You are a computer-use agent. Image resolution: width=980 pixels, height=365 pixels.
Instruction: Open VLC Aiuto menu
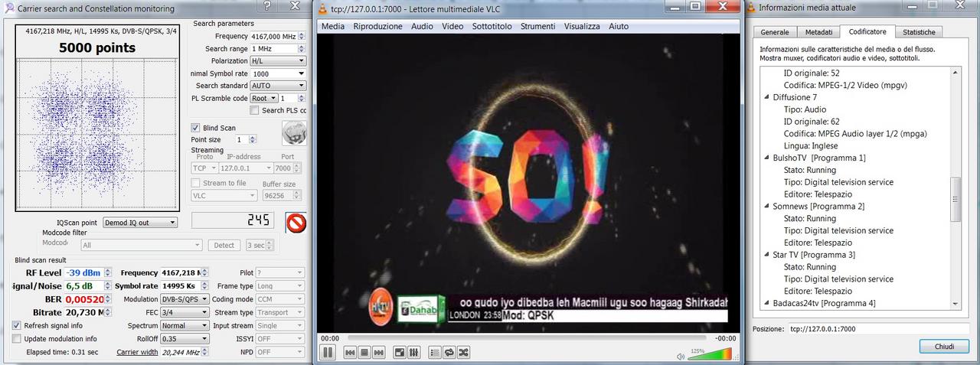tap(619, 26)
